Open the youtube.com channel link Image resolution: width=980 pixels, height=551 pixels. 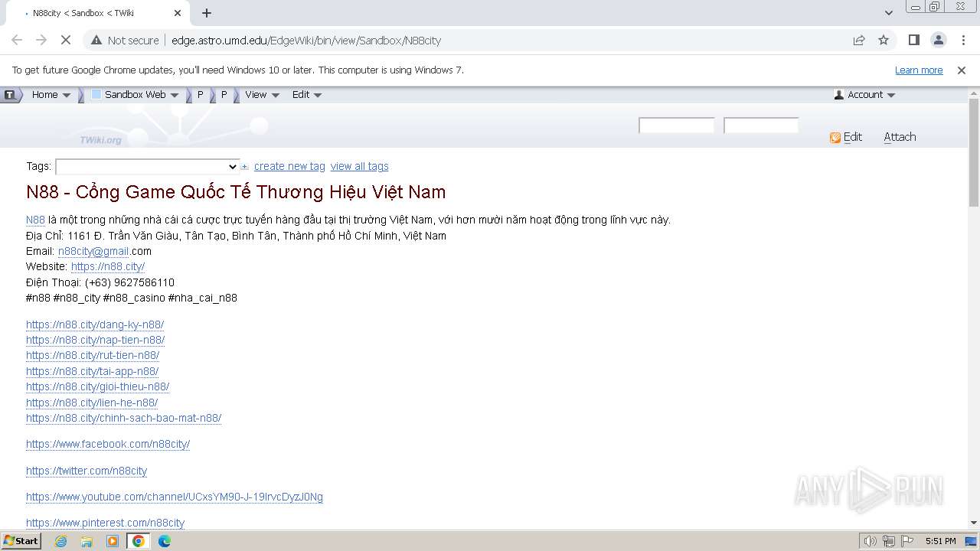pos(175,497)
